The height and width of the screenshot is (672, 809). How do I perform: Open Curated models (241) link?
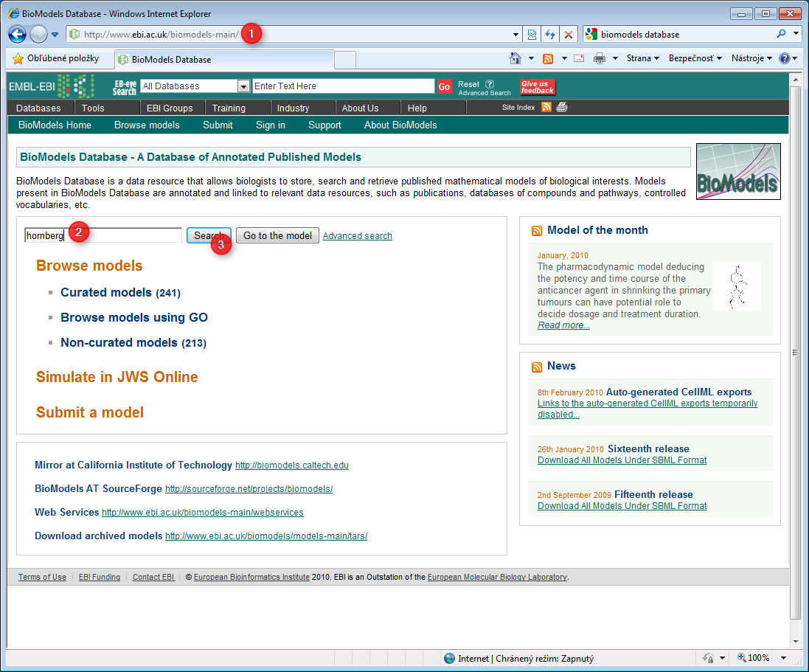coord(121,293)
